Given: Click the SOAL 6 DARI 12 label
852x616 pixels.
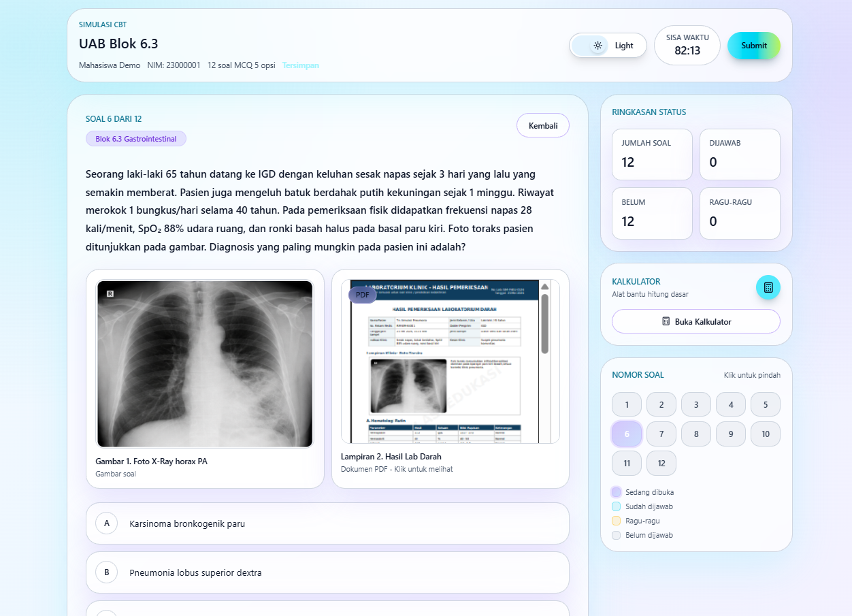Looking at the screenshot, I should (114, 118).
